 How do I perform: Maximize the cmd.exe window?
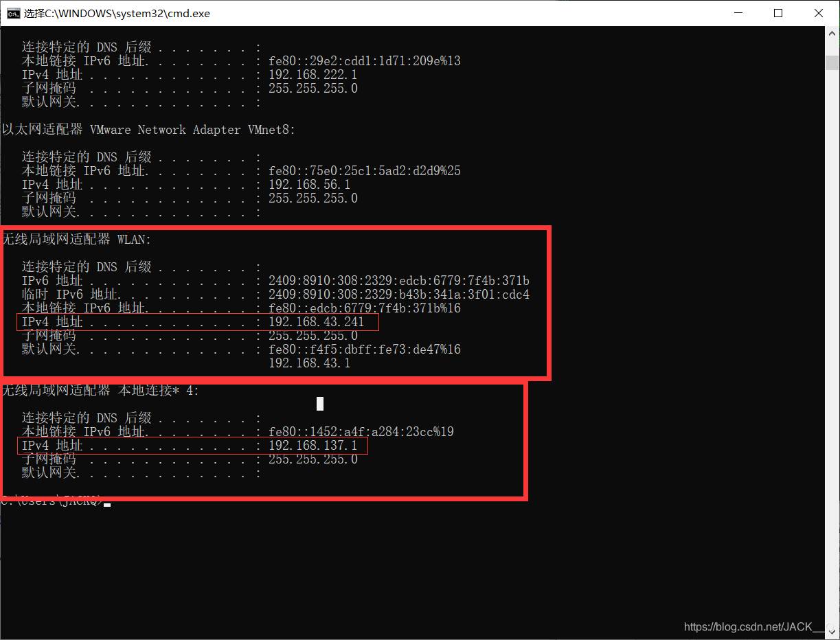tap(778, 13)
